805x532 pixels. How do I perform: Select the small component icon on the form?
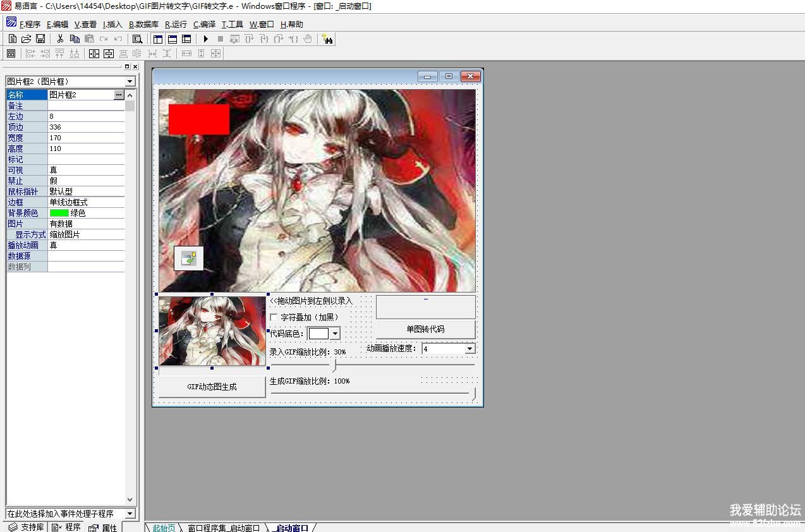point(189,258)
